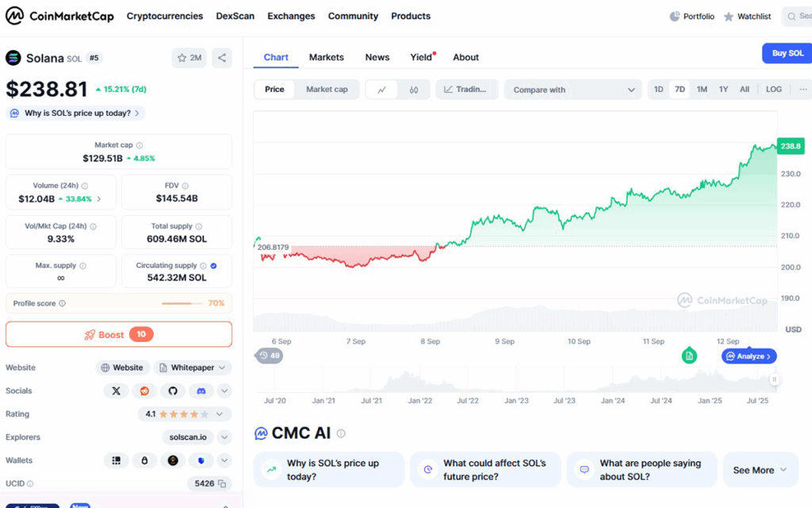Click the Boost button
Viewport: 812px width, 508px height.
click(x=119, y=334)
